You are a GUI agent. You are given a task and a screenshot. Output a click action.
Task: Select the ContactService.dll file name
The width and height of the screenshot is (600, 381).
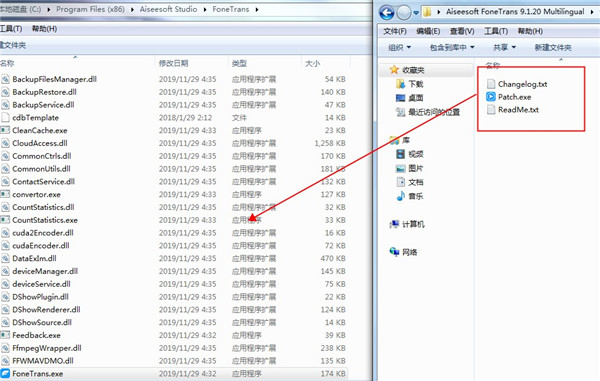43,182
